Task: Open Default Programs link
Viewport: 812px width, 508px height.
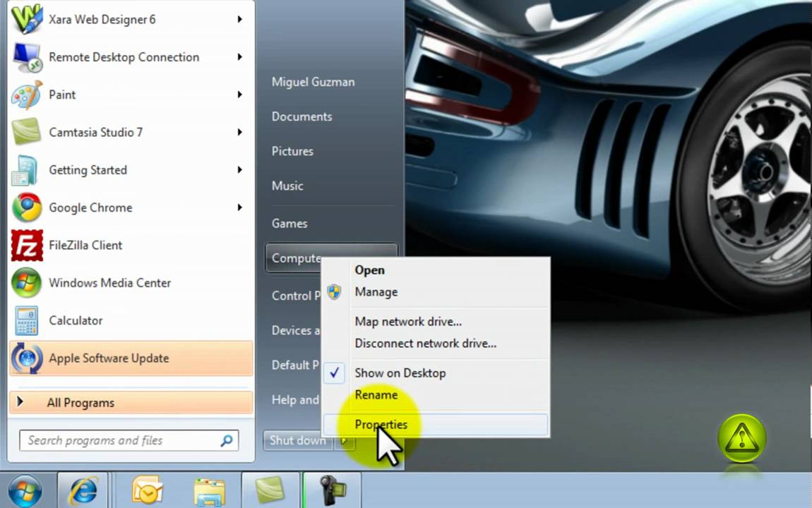Action: point(295,365)
